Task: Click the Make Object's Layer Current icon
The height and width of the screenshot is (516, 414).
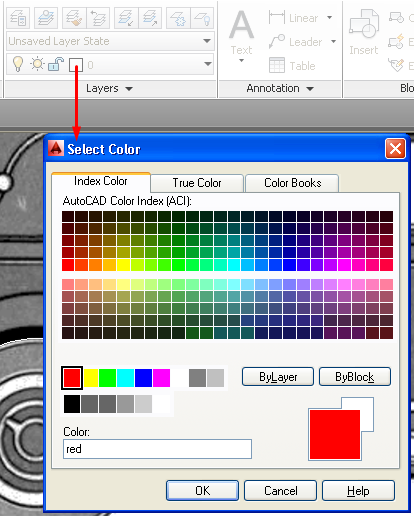Action: 45,18
